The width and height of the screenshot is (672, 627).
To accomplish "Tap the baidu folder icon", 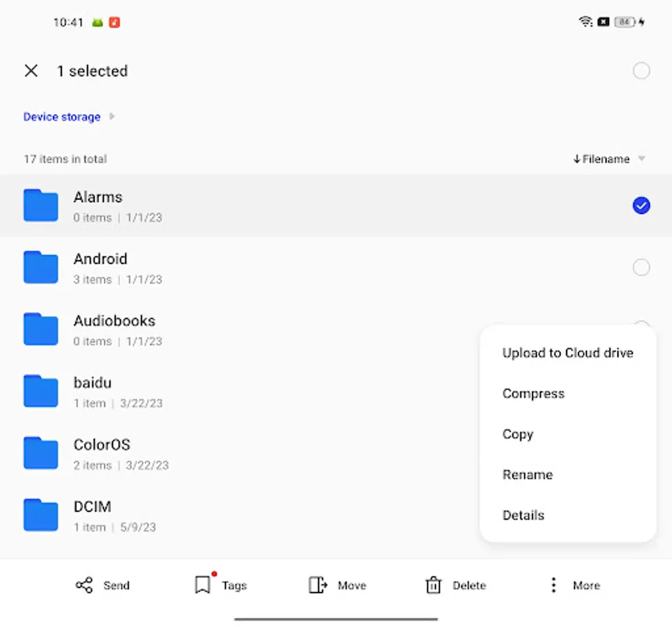I will point(40,392).
